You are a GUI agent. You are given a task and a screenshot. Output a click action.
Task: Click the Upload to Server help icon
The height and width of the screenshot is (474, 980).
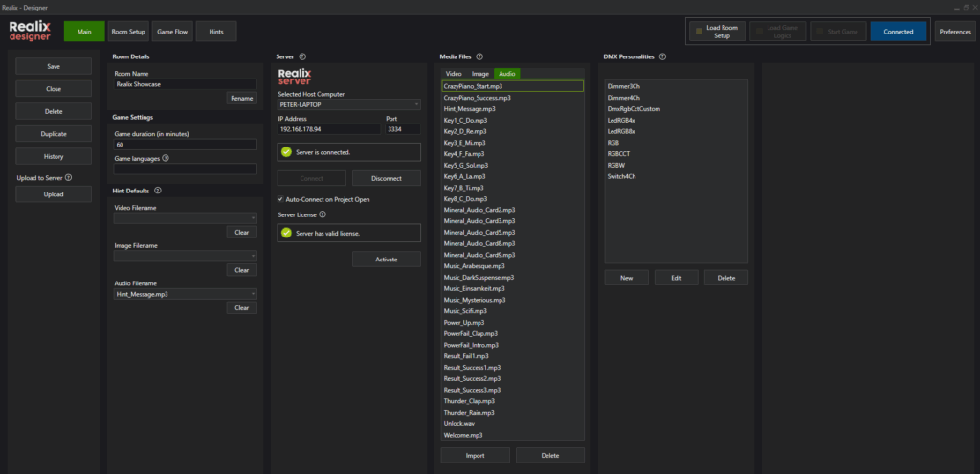(x=68, y=177)
